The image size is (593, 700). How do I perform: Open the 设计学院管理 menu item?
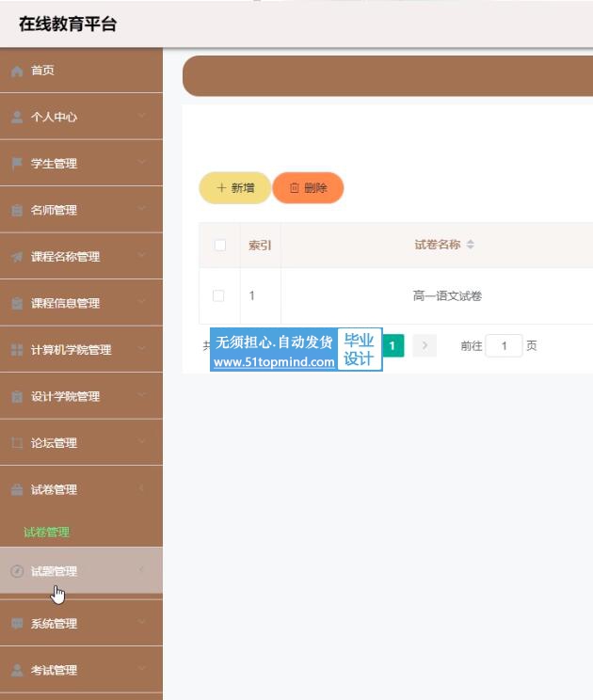click(x=81, y=396)
